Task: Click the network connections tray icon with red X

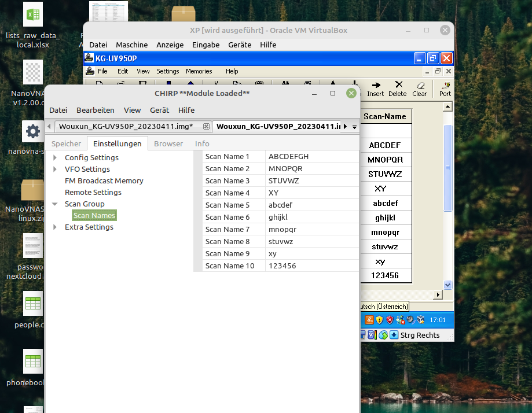Action: [x=401, y=320]
